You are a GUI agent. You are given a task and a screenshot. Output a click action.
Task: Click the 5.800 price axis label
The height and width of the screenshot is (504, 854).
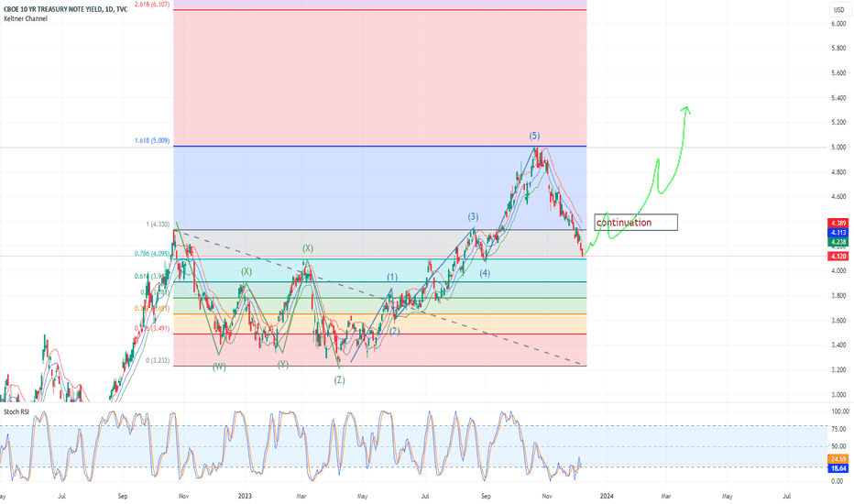pos(838,48)
